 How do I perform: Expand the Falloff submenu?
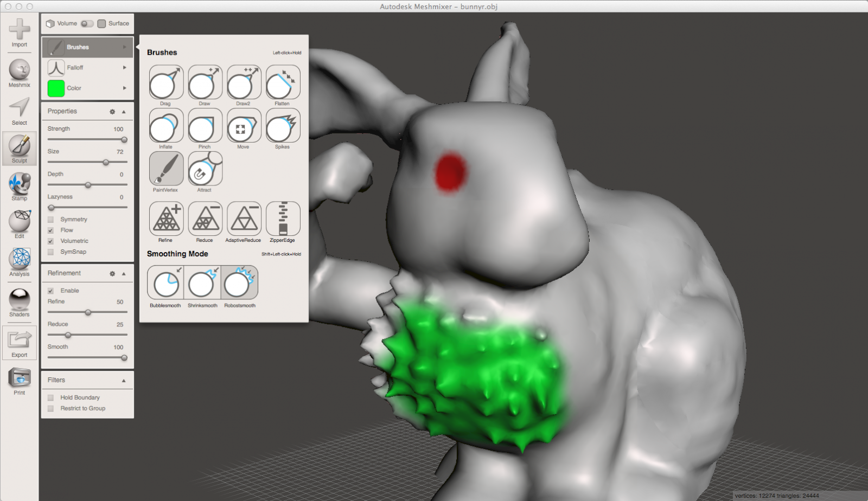(87, 67)
